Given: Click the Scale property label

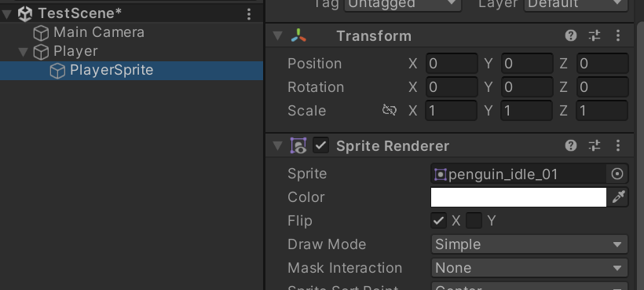Looking at the screenshot, I should tap(307, 111).
